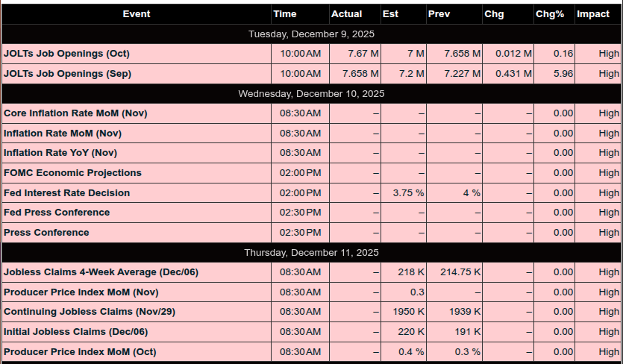Screen dimensions: 623x364
Task: Sort by the Time column header
Action: tap(285, 14)
